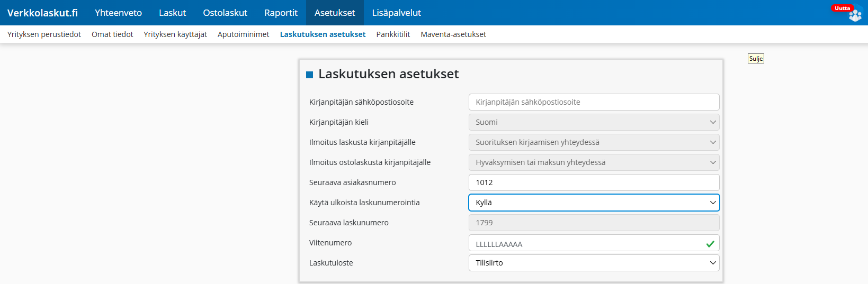The image size is (868, 284).
Task: Expand Ilmoitus laskusta kirjanpitäjälle dropdown
Action: point(594,142)
